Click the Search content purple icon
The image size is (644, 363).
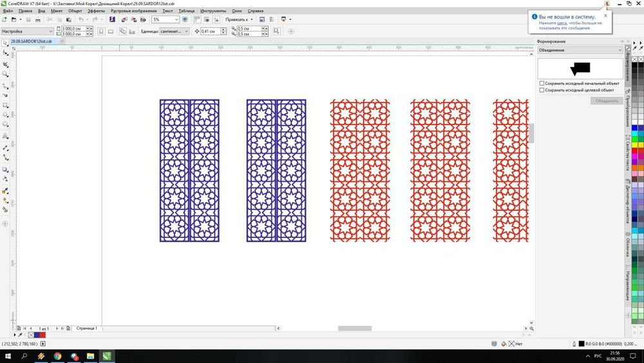112,19
